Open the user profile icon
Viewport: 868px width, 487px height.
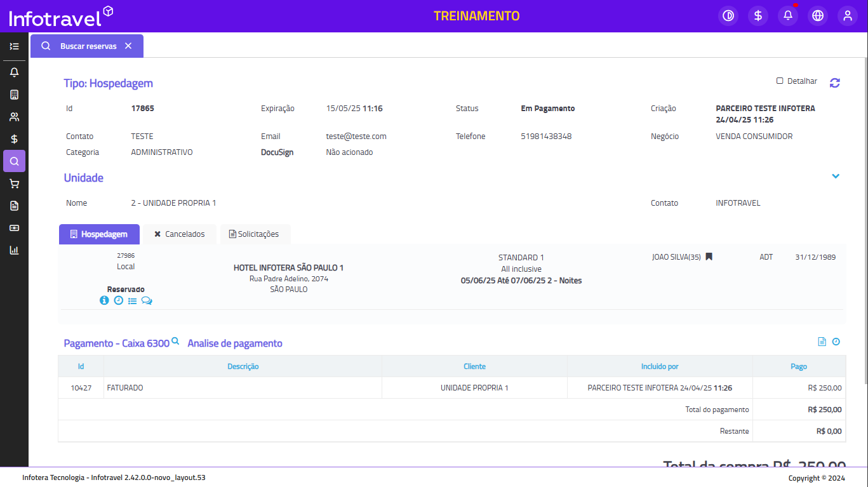click(848, 16)
